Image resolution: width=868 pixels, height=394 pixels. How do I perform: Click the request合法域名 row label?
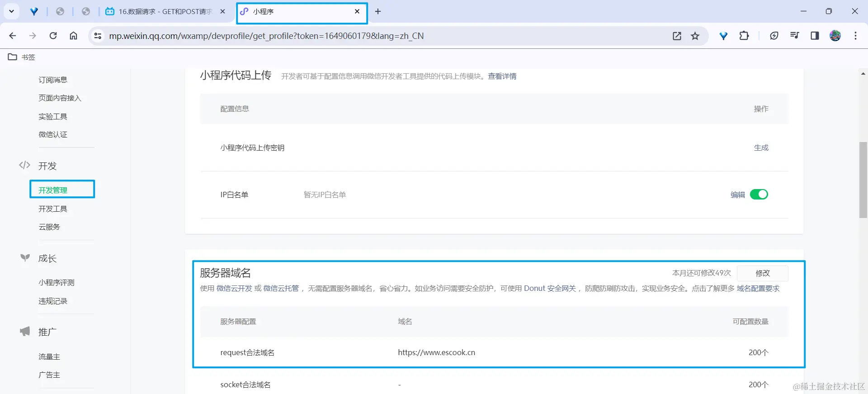tap(247, 352)
